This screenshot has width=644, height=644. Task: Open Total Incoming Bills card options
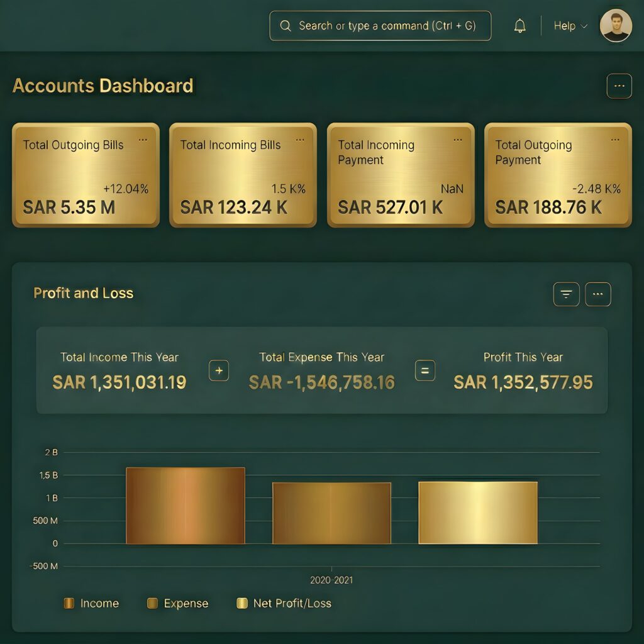point(300,140)
